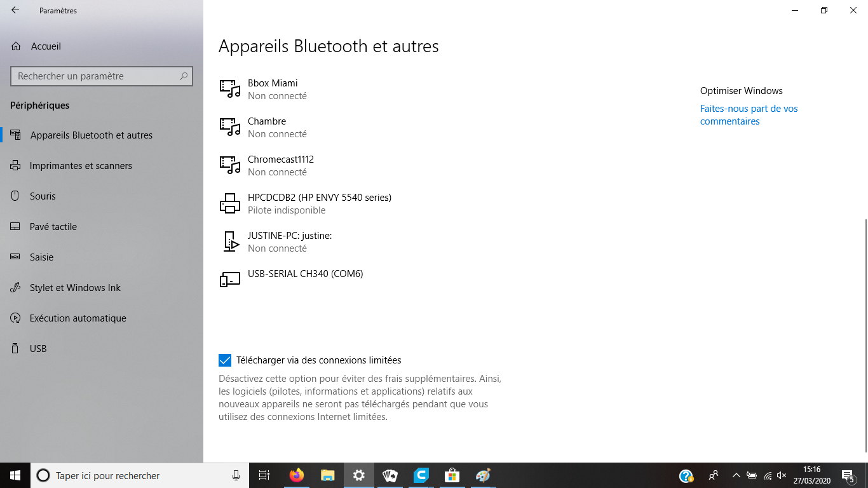Image resolution: width=868 pixels, height=488 pixels.
Task: Open File Explorer from the taskbar
Action: point(327,475)
